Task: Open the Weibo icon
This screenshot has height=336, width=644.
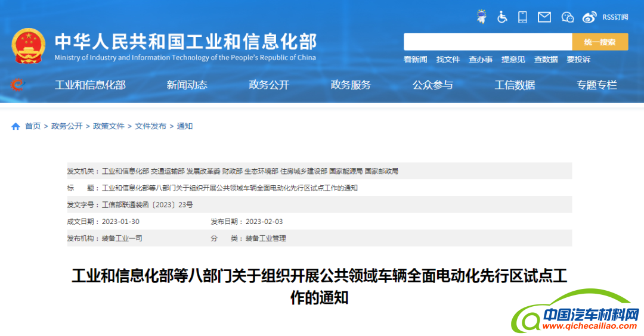Action: point(589,17)
